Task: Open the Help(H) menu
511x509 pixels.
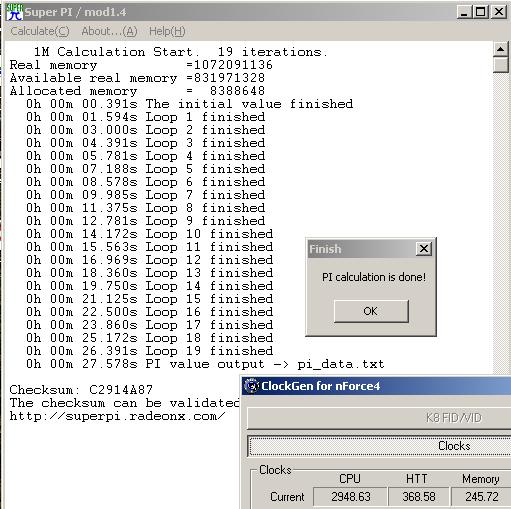Action: point(167,31)
